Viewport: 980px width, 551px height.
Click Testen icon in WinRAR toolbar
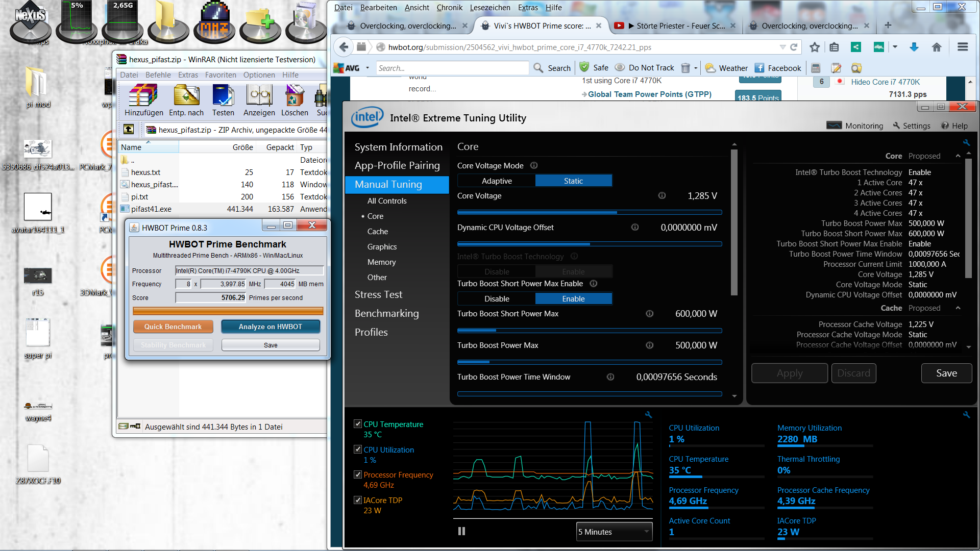point(223,101)
